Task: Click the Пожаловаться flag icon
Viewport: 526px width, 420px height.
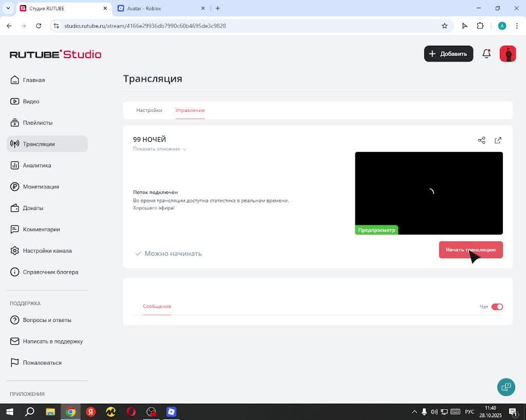Action: pos(14,362)
